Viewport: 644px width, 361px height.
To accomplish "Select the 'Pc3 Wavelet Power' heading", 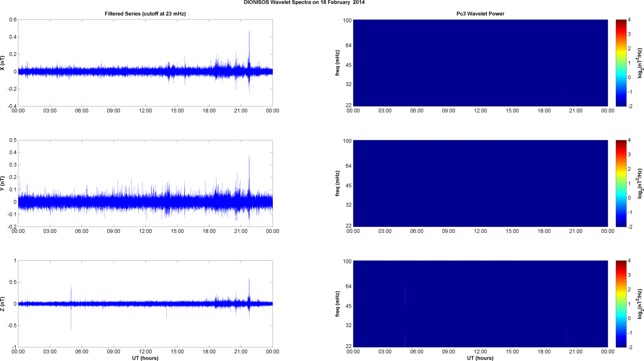I will click(480, 14).
